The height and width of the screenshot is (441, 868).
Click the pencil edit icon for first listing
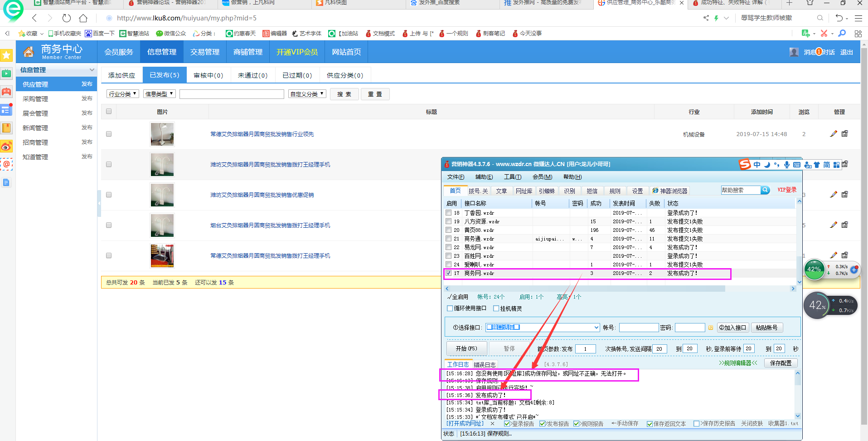click(x=833, y=133)
